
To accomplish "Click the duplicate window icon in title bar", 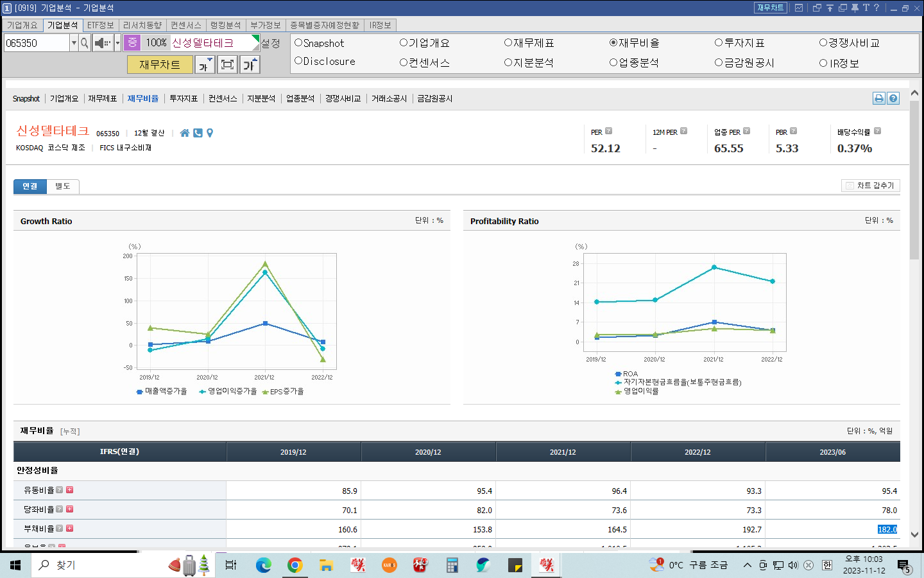I will point(843,8).
